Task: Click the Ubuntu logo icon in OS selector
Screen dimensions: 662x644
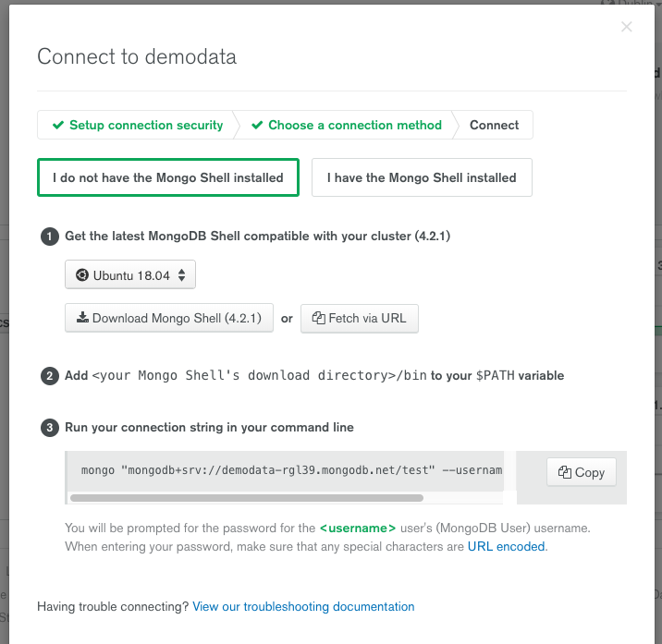Action: tap(81, 274)
